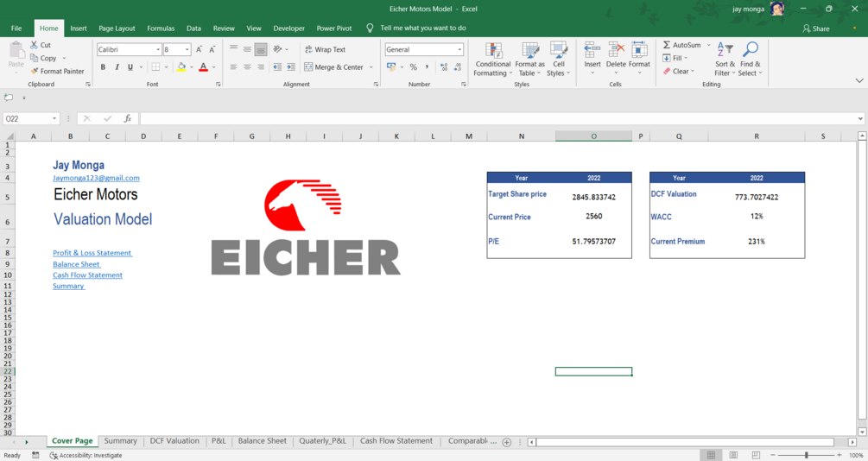Click the Paste clipboard icon

[16, 50]
